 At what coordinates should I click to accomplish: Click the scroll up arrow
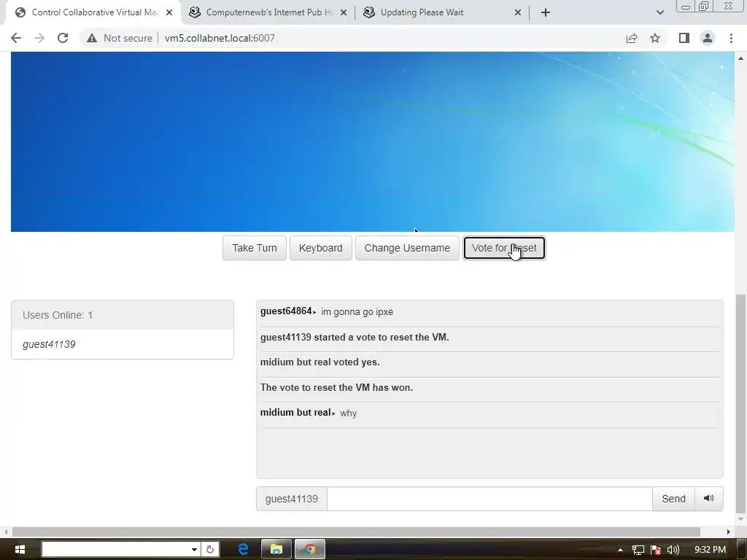point(740,58)
